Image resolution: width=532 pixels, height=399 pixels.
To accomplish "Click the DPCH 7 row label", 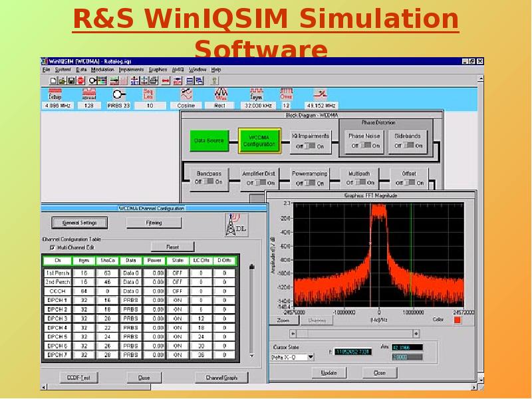I will (x=58, y=355).
